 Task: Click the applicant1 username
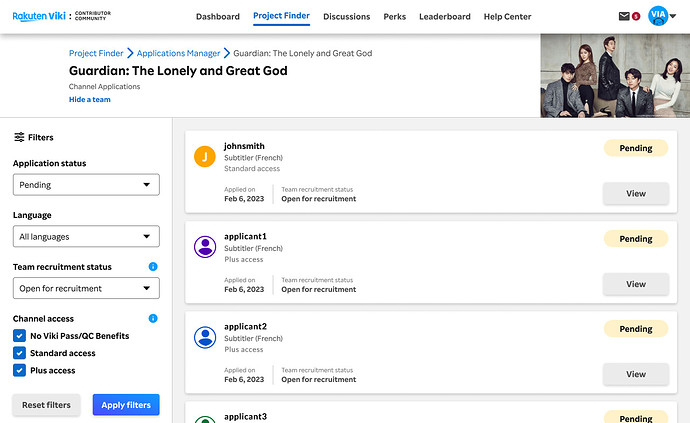click(x=245, y=236)
